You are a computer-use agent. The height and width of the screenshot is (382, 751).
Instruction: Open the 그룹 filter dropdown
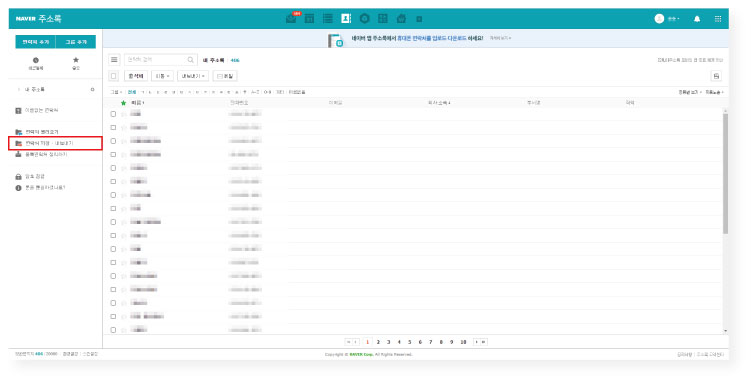(x=116, y=92)
